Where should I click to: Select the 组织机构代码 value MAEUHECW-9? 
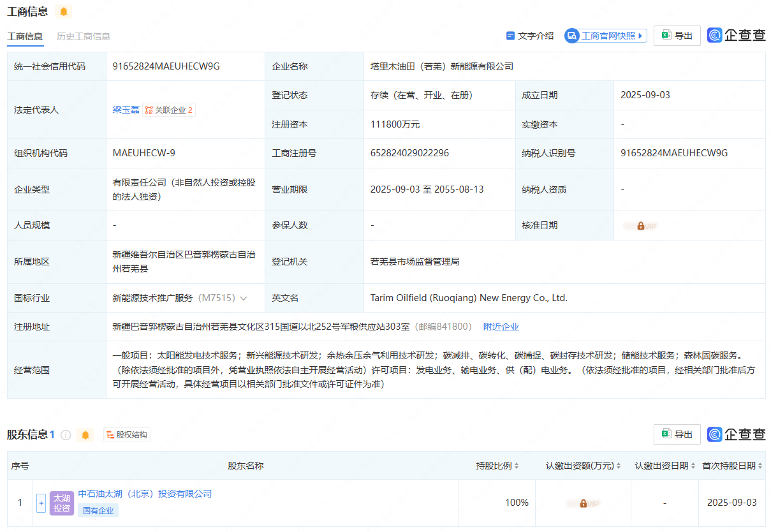(144, 153)
